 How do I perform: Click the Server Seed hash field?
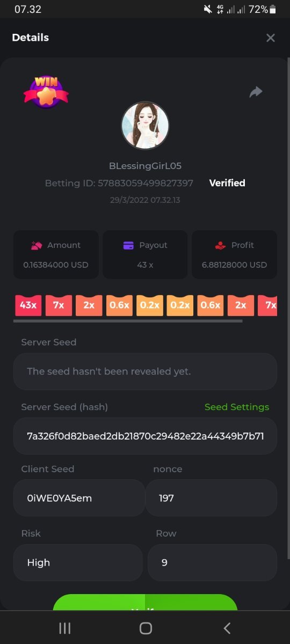pyautogui.click(x=145, y=436)
